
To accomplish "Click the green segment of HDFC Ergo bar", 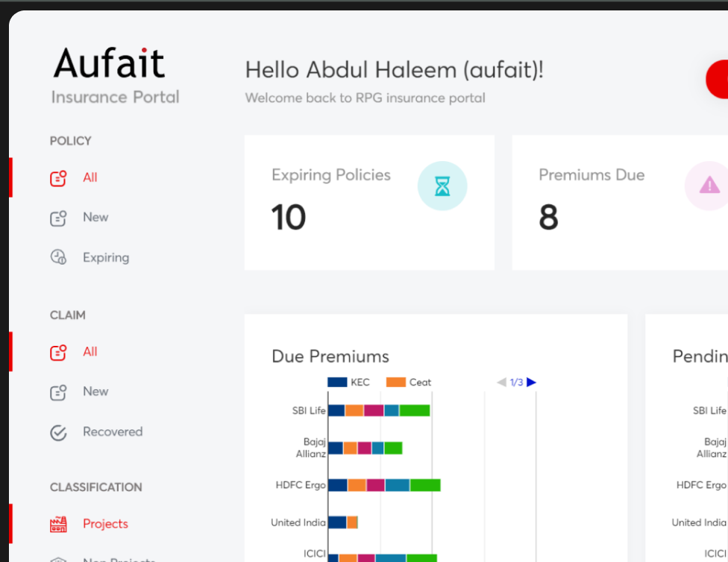I will (x=425, y=485).
